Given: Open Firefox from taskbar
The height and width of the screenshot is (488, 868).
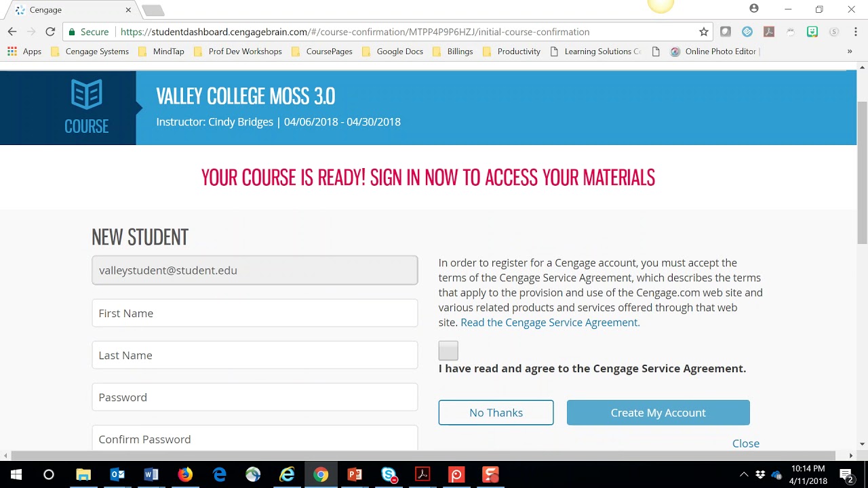Looking at the screenshot, I should pos(185,474).
